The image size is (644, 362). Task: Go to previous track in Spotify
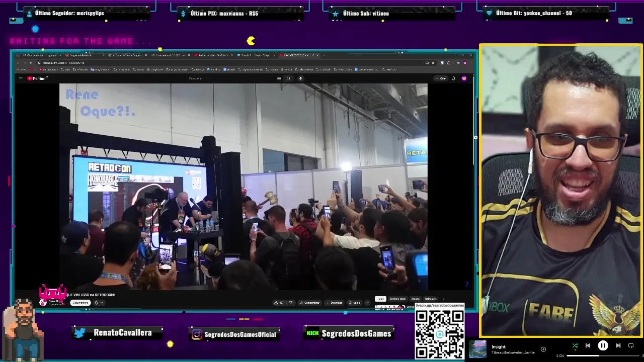click(x=588, y=345)
